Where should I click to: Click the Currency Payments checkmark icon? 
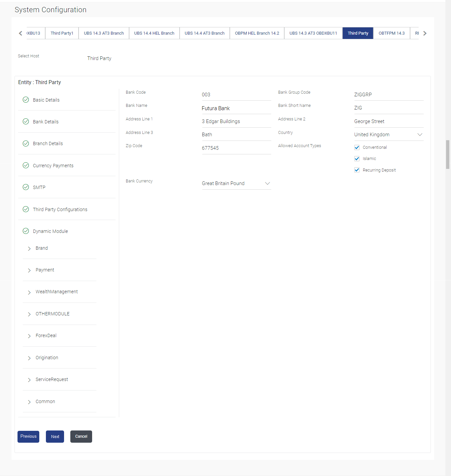[x=26, y=165]
